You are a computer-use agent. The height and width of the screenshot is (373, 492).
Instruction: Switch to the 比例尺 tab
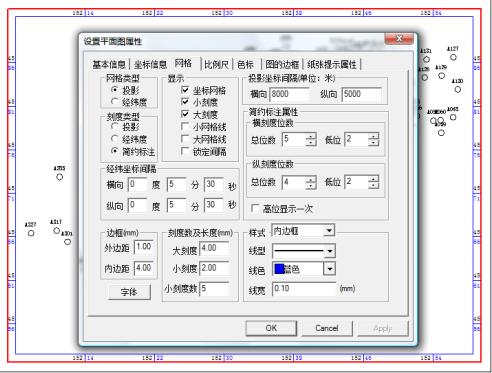tap(216, 64)
